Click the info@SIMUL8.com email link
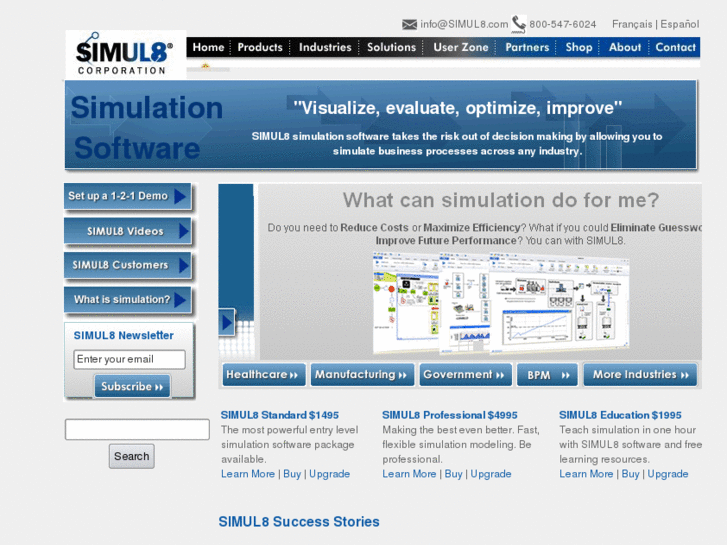This screenshot has width=727, height=545. click(464, 24)
